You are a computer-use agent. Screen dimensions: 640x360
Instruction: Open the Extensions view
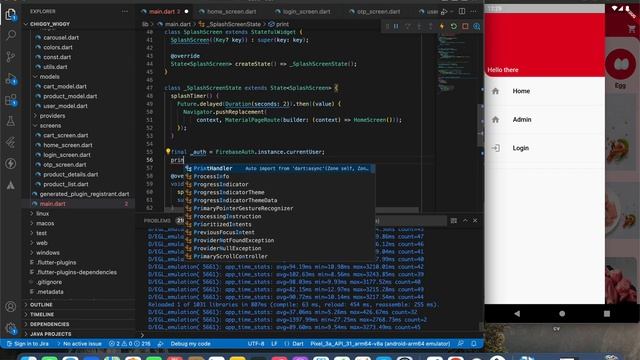coord(11,100)
